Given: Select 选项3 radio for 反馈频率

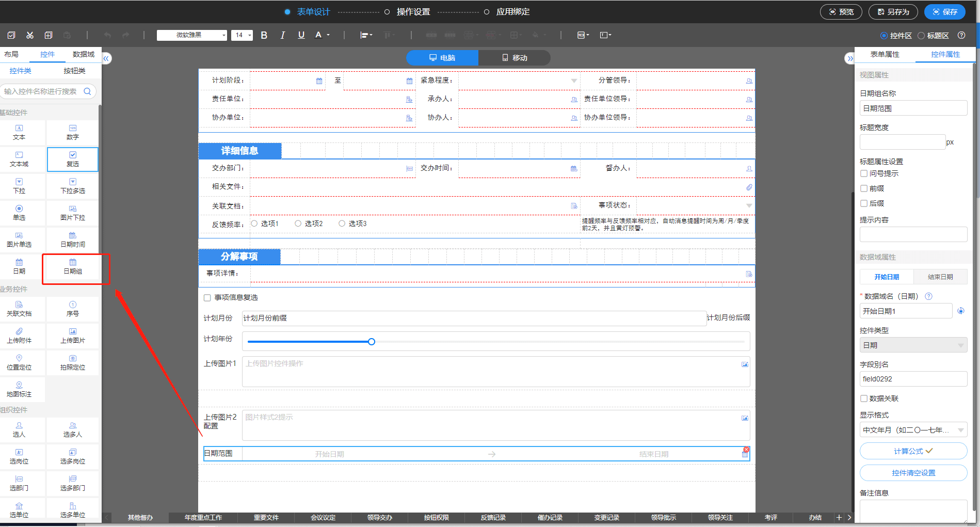Looking at the screenshot, I should coord(342,223).
